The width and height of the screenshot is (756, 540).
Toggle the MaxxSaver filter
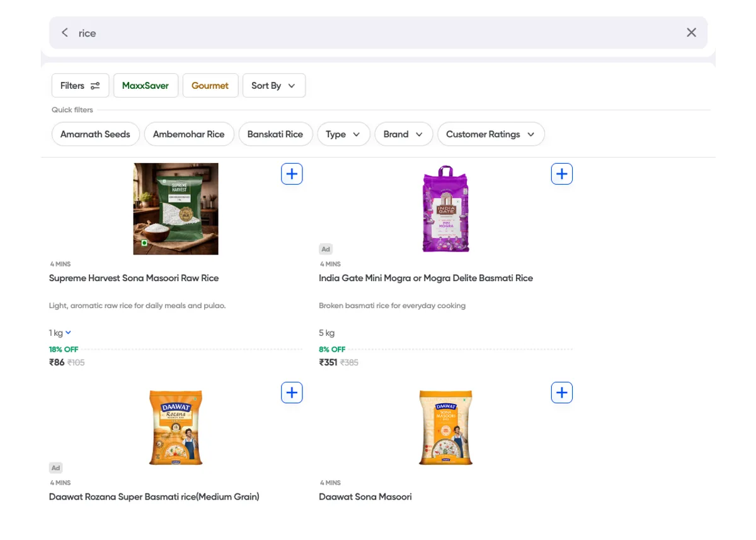[x=146, y=86]
